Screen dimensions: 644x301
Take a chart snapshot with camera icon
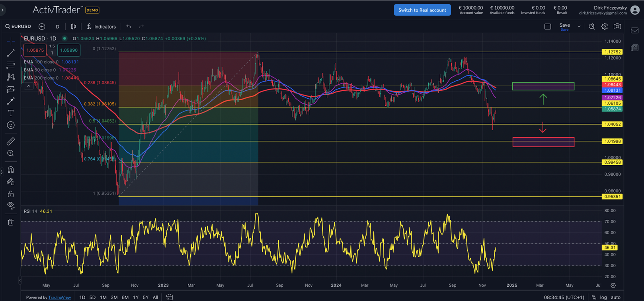tap(617, 26)
